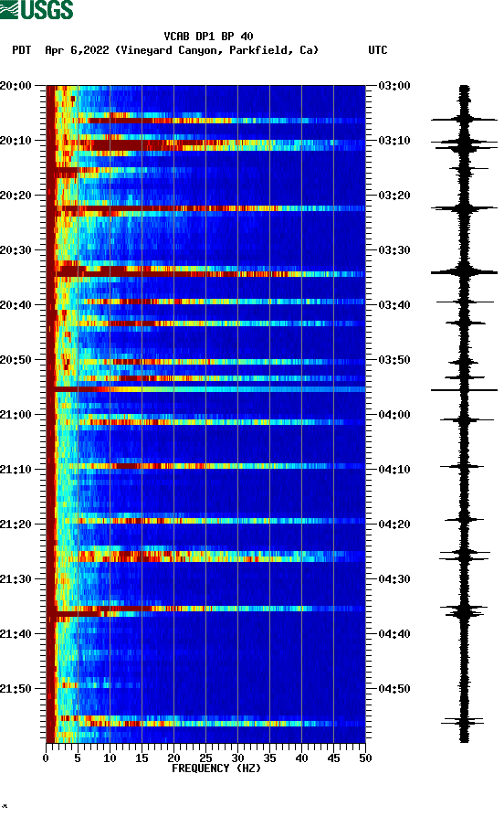Click the '04:40' UTC time label
The image size is (504, 816).
pyautogui.click(x=394, y=634)
